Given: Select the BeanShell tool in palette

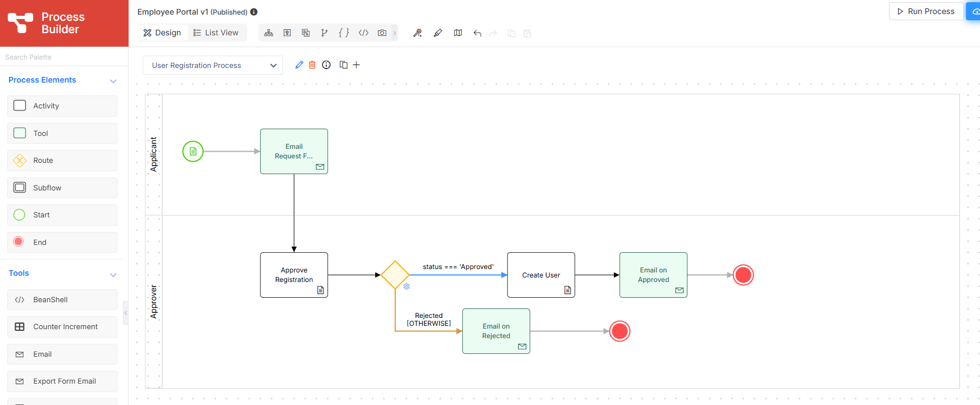Looking at the screenshot, I should pos(62,299).
